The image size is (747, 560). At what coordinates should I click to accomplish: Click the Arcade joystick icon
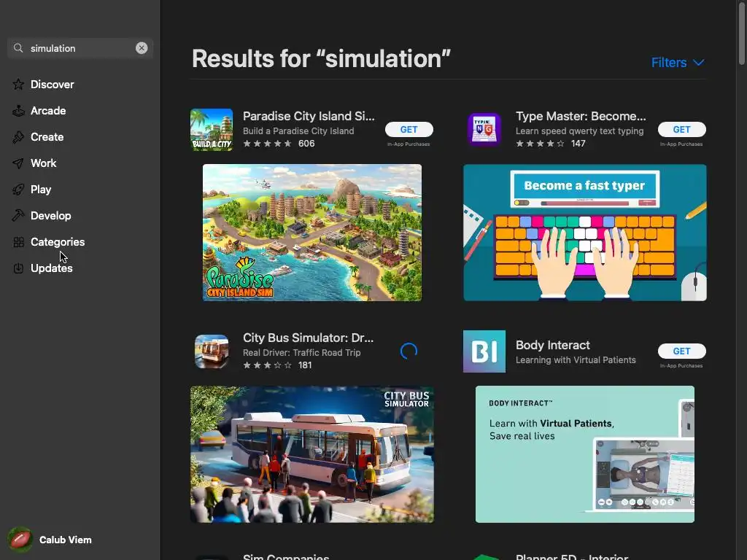(18, 111)
